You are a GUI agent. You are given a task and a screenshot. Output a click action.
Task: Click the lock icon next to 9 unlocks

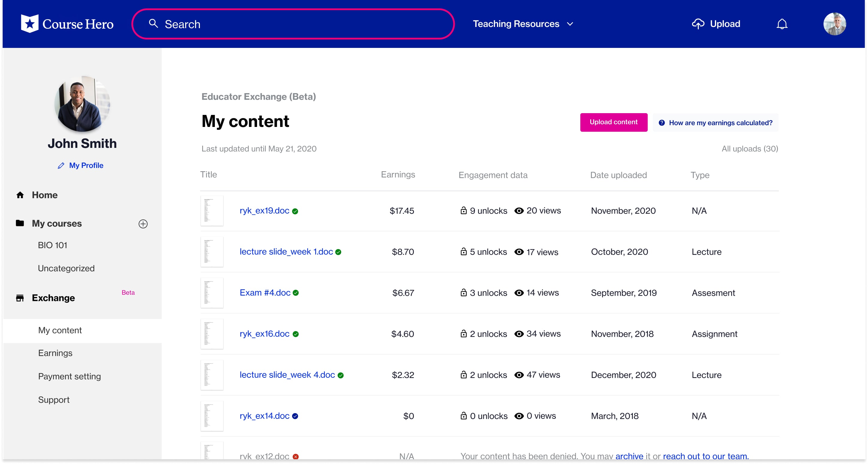tap(464, 211)
